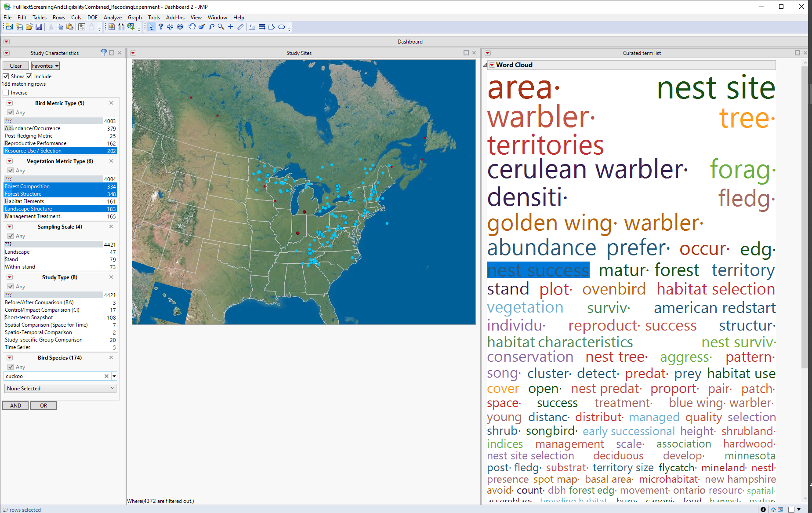
Task: Click the grabber hand tool
Action: coord(192,27)
